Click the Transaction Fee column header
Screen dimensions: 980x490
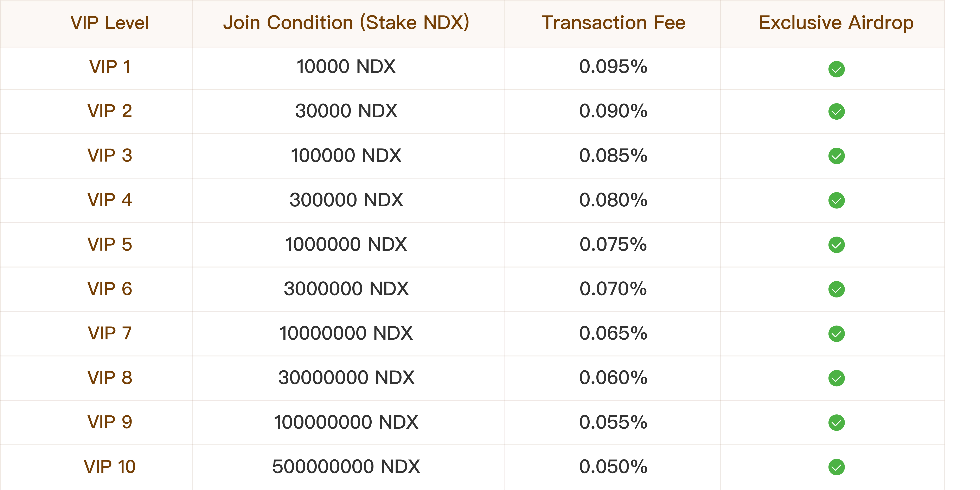[x=613, y=23]
